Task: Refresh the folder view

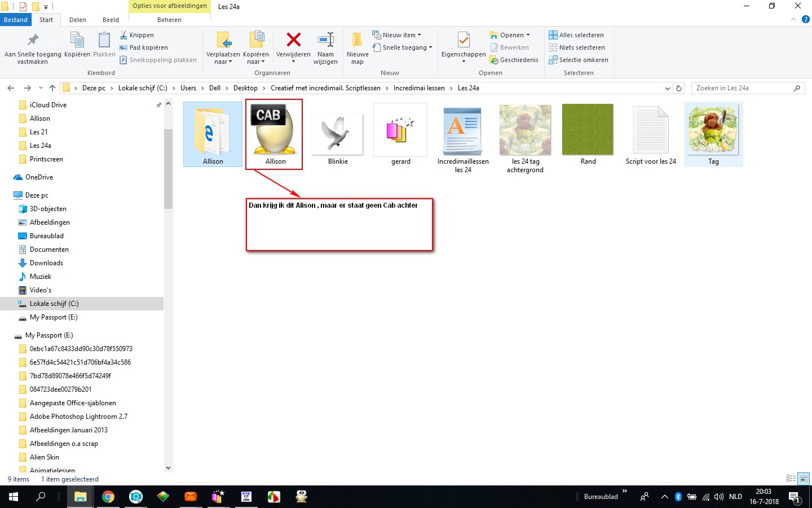Action: [679, 88]
